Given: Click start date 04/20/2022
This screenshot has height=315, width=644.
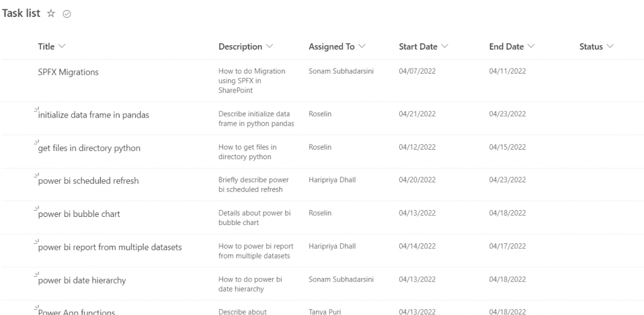Looking at the screenshot, I should click(418, 180).
